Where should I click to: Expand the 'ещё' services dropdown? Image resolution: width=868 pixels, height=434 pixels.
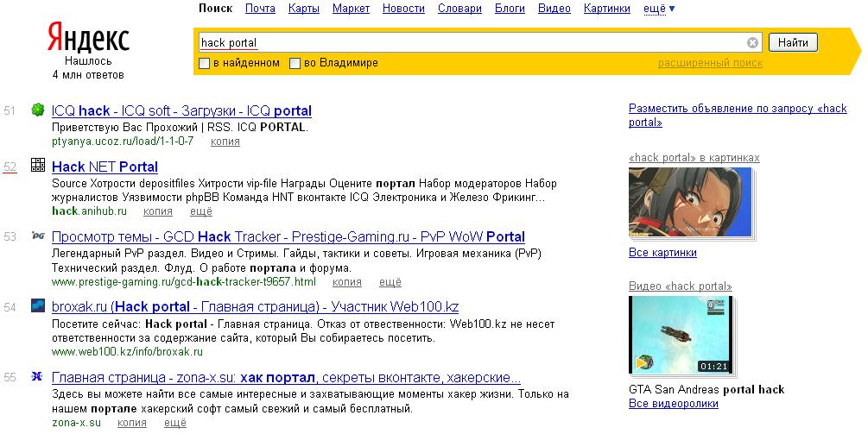[x=659, y=9]
